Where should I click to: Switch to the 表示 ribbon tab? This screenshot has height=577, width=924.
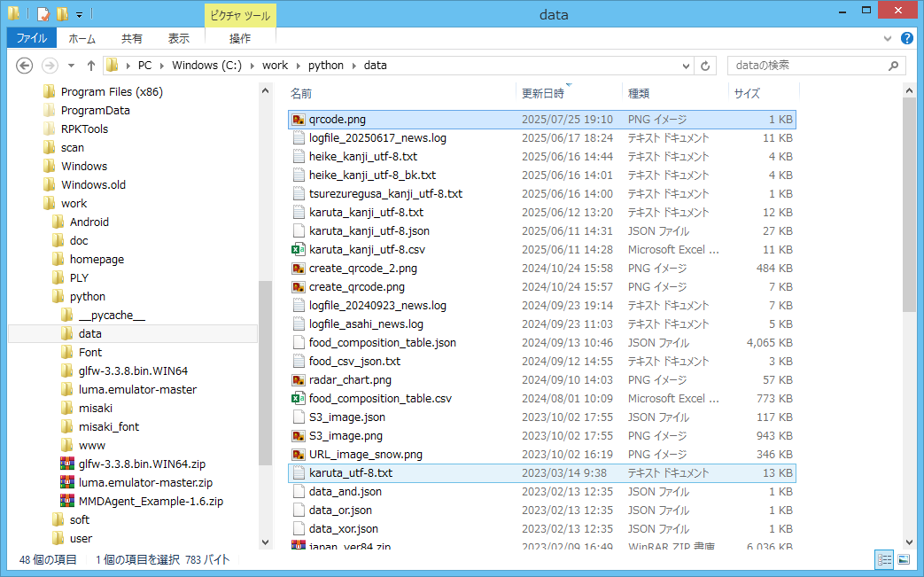(178, 38)
